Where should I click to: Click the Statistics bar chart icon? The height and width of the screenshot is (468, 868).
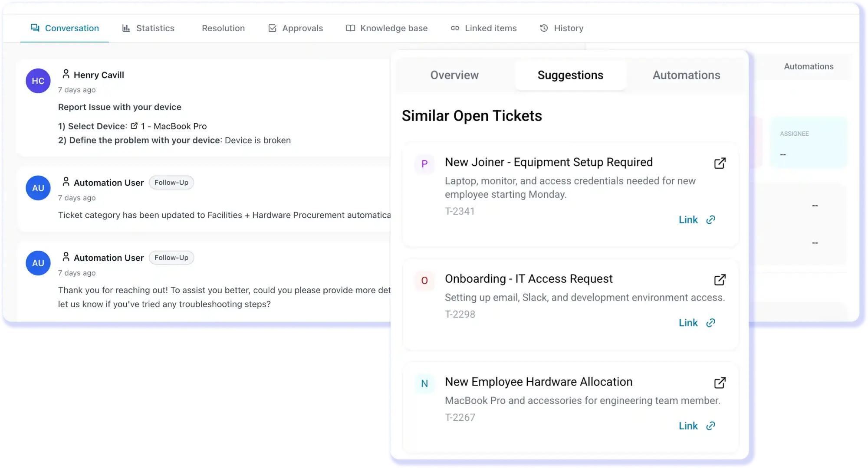point(126,28)
